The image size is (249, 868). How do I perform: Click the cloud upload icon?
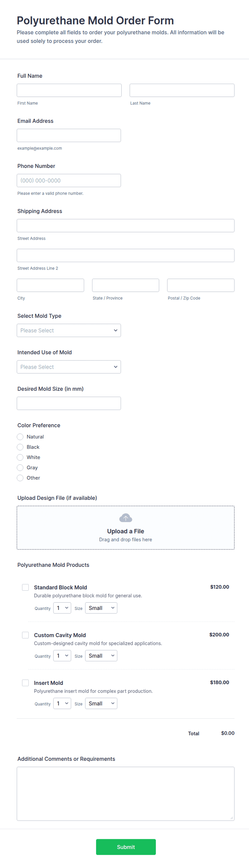126,518
